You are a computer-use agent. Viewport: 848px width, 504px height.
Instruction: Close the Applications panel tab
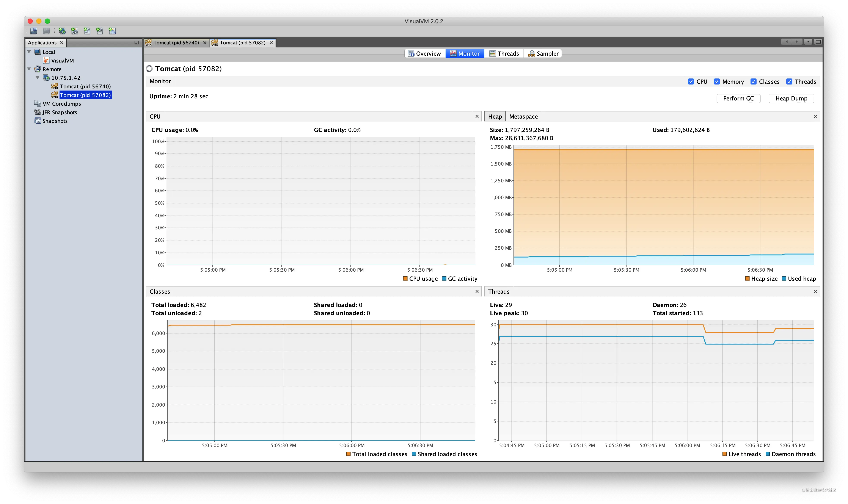pos(61,42)
